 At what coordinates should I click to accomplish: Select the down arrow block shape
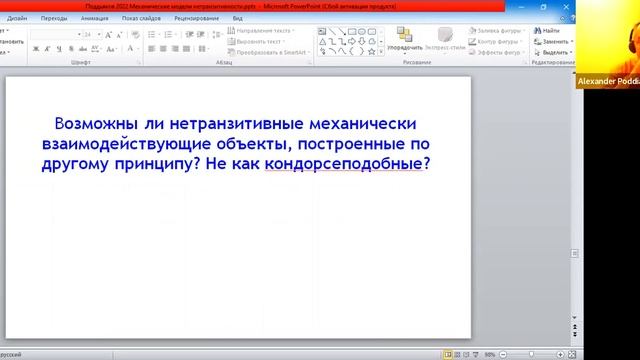tap(362, 42)
